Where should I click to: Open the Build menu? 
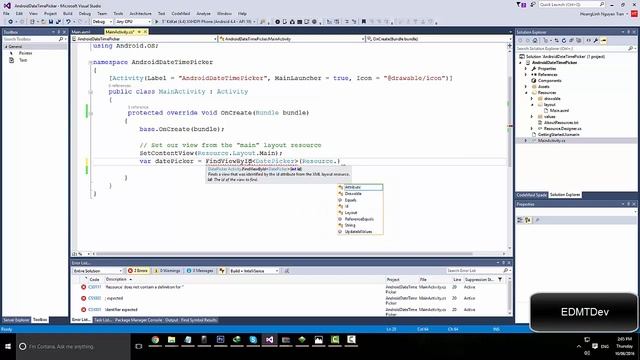[67, 13]
